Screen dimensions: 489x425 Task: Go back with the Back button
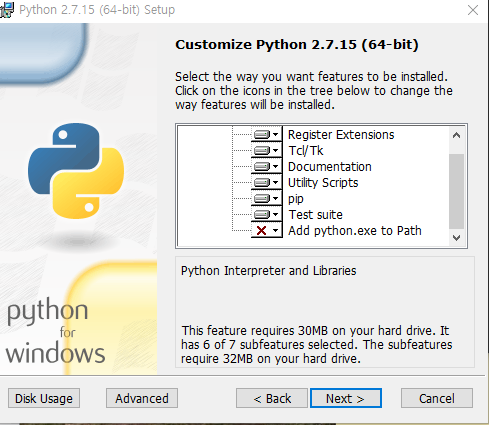coord(272,398)
